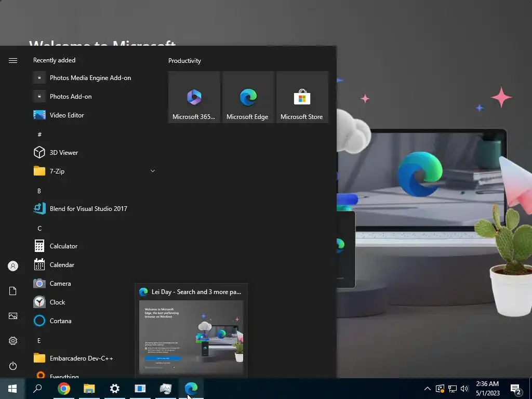Click the security warning tray icon

point(440,389)
